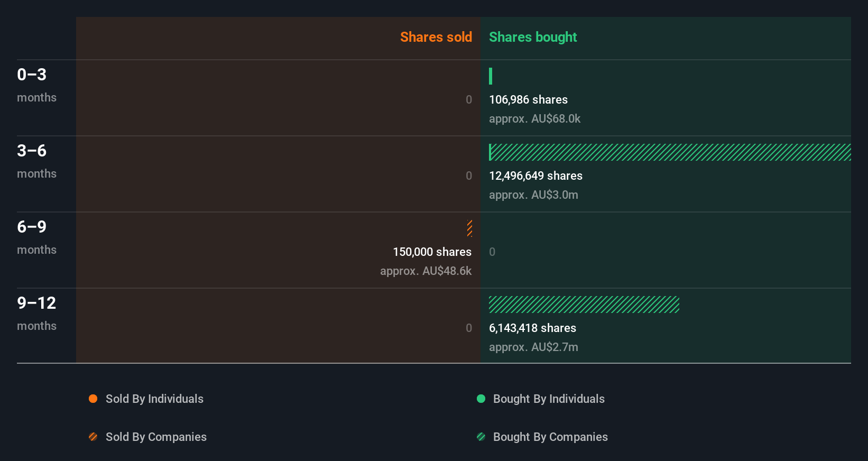Click the approx. AU$68.0k amount

tap(534, 118)
